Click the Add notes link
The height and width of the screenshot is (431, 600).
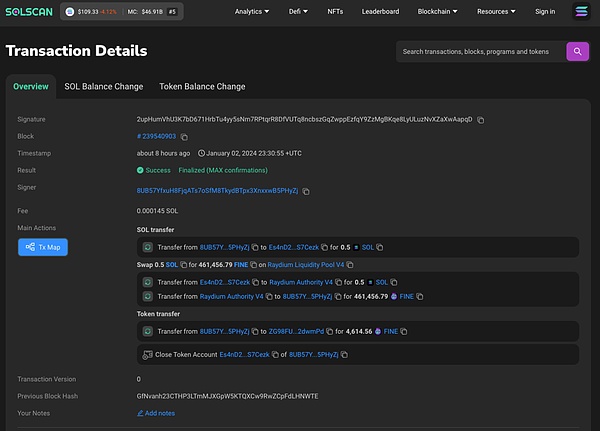159,413
